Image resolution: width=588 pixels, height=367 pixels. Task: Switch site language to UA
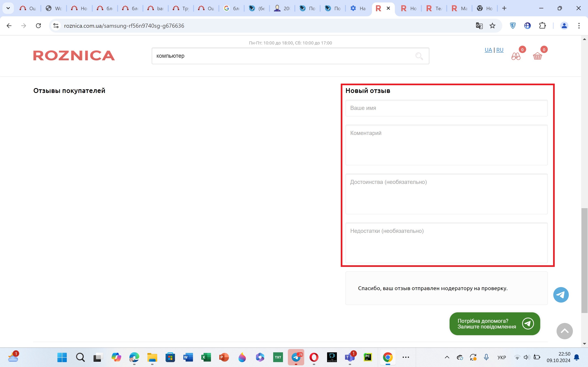(x=488, y=50)
